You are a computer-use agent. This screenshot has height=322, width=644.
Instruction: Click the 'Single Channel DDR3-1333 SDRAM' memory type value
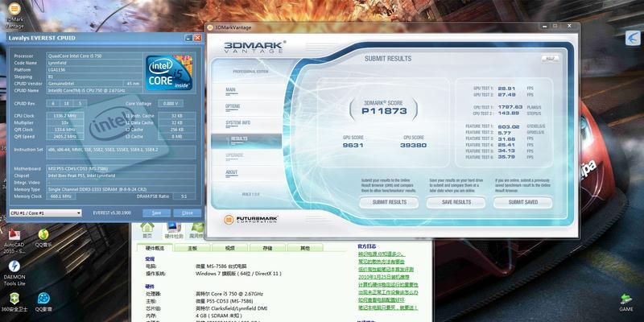[x=122, y=189]
